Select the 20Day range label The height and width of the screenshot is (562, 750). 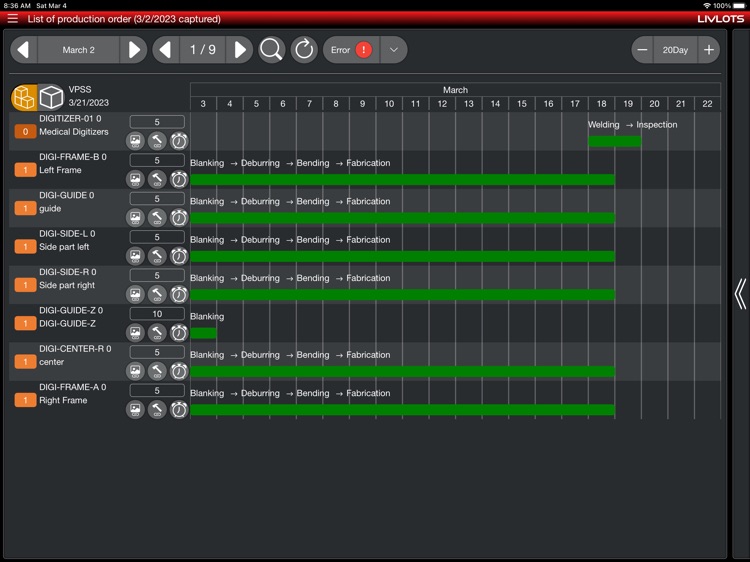point(675,50)
